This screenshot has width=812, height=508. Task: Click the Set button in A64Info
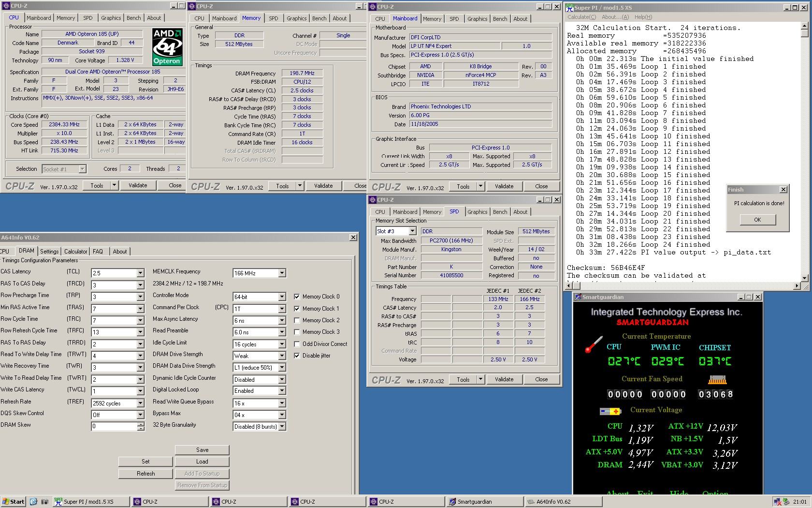tap(145, 462)
